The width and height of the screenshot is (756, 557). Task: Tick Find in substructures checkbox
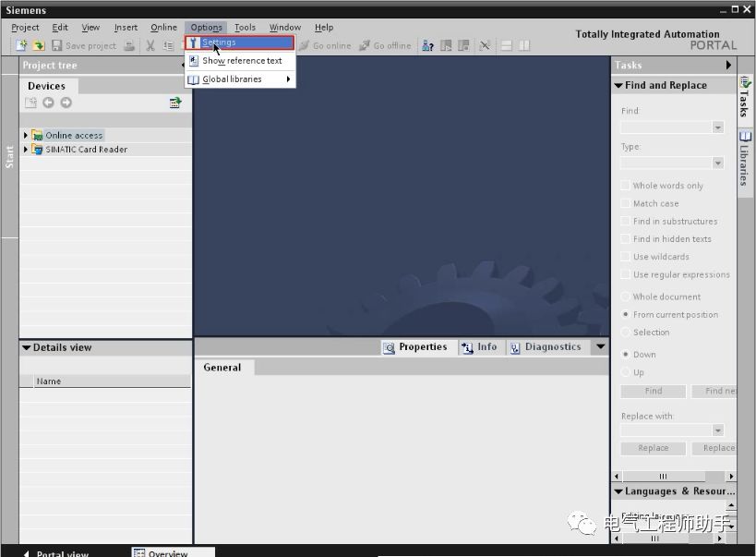[x=625, y=221]
